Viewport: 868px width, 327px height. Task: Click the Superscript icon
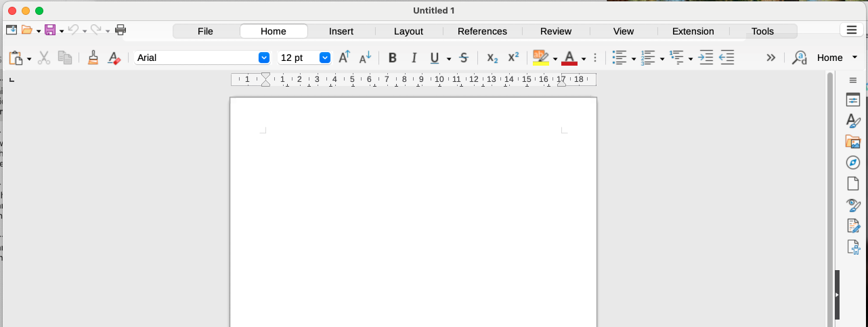coord(513,58)
